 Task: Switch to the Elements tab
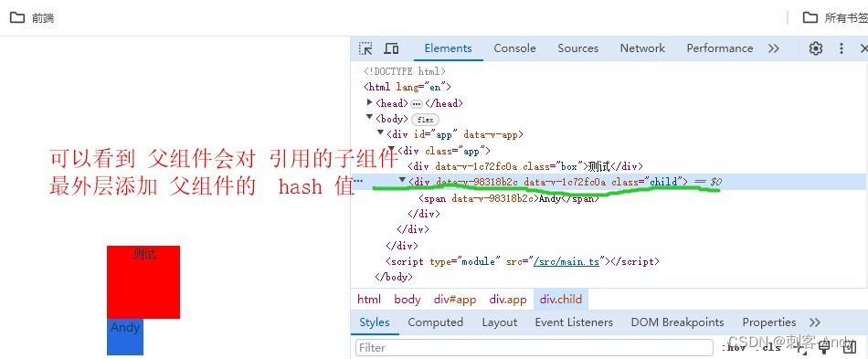[x=449, y=48]
